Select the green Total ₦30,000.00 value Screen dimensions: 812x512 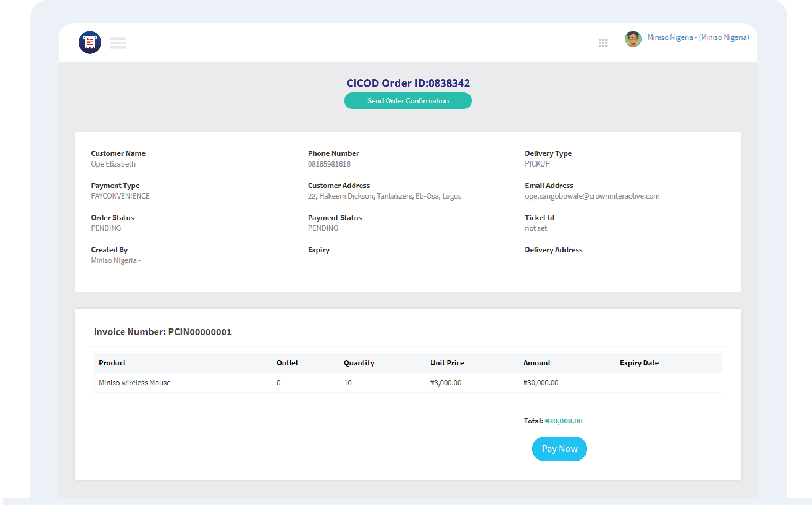coord(564,421)
